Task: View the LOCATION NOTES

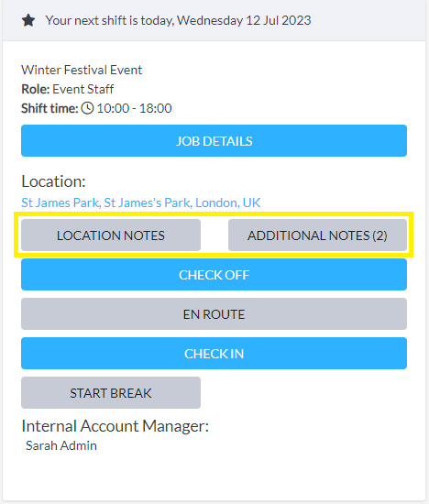Action: pos(111,235)
